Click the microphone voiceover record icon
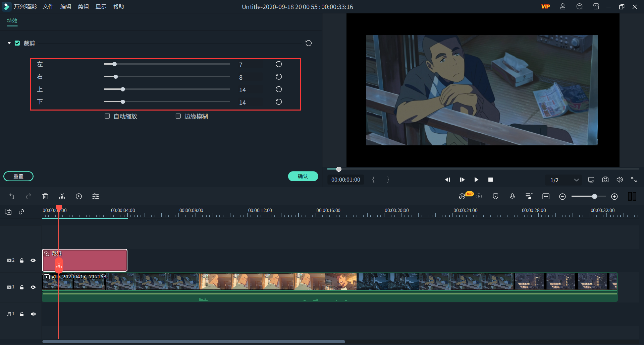 tap(512, 197)
